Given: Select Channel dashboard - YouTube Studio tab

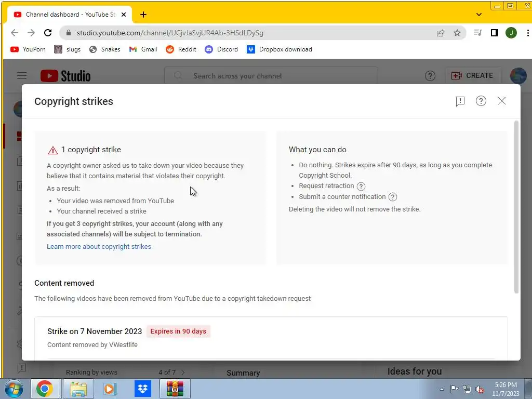Looking at the screenshot, I should [x=70, y=15].
